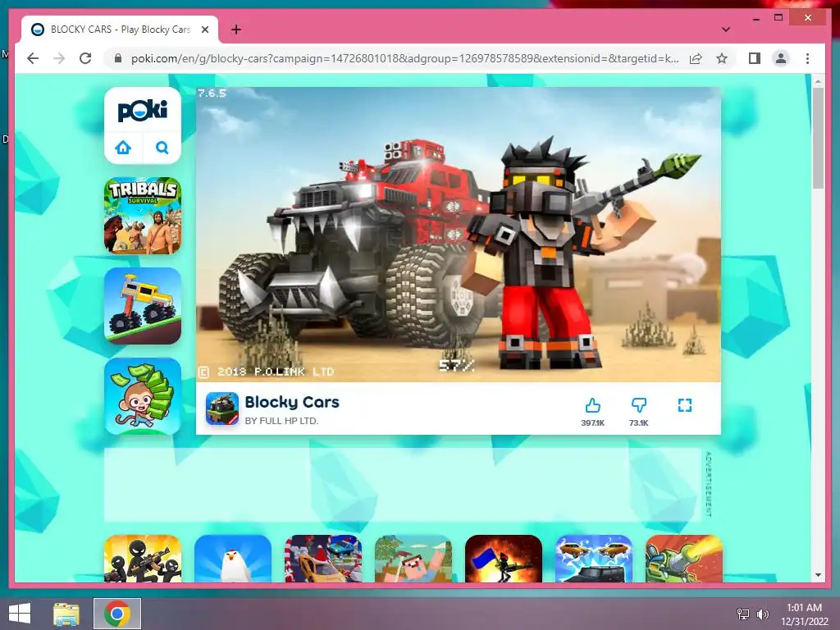Click the scrollbar up arrow
The width and height of the screenshot is (840, 630).
click(x=818, y=81)
